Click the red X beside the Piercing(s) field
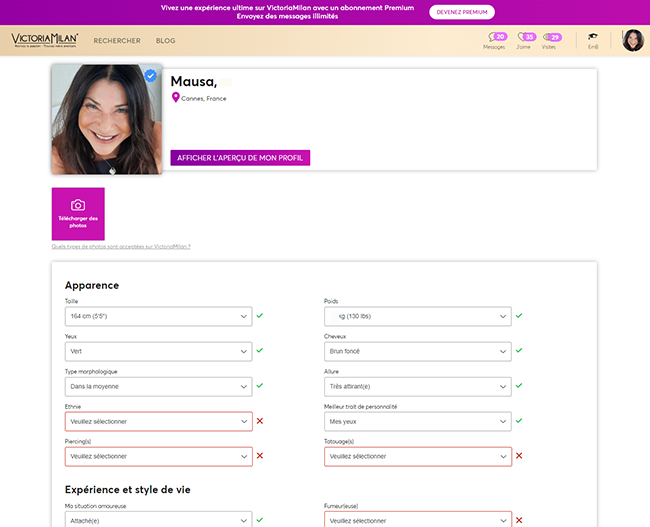The image size is (650, 527). (x=260, y=456)
